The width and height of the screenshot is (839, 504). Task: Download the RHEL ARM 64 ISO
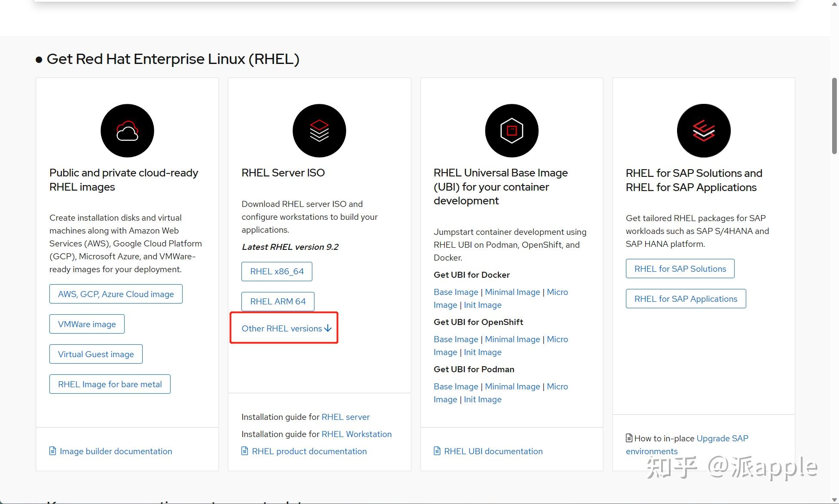[278, 301]
